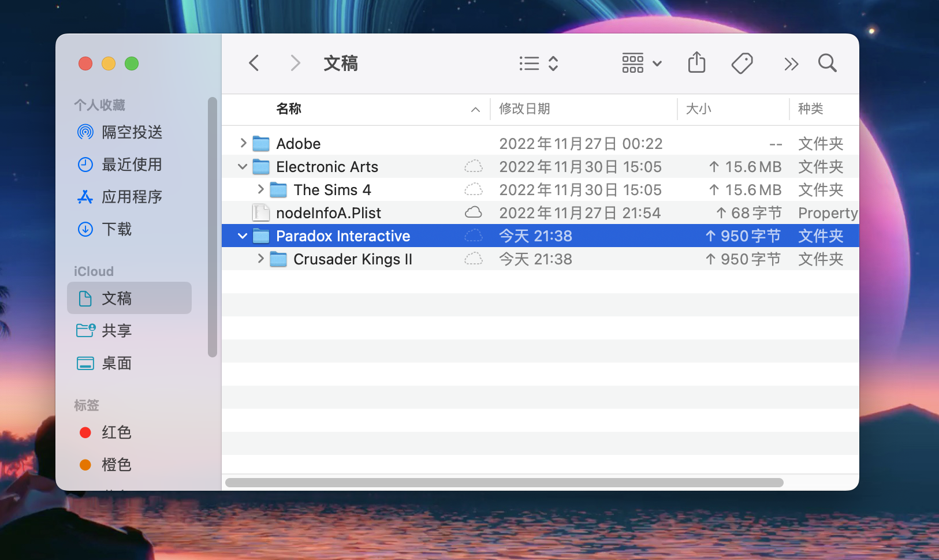Select the red tag 红色

129,432
